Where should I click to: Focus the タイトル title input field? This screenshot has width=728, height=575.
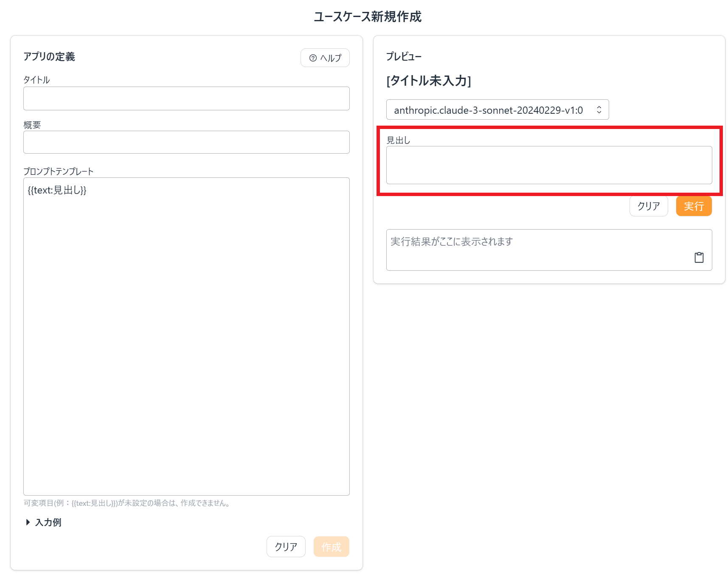(x=186, y=98)
